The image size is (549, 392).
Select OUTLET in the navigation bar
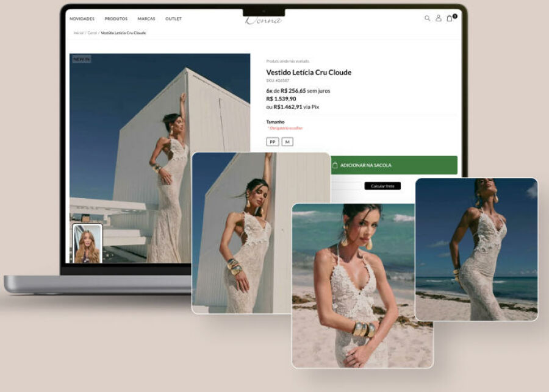174,19
